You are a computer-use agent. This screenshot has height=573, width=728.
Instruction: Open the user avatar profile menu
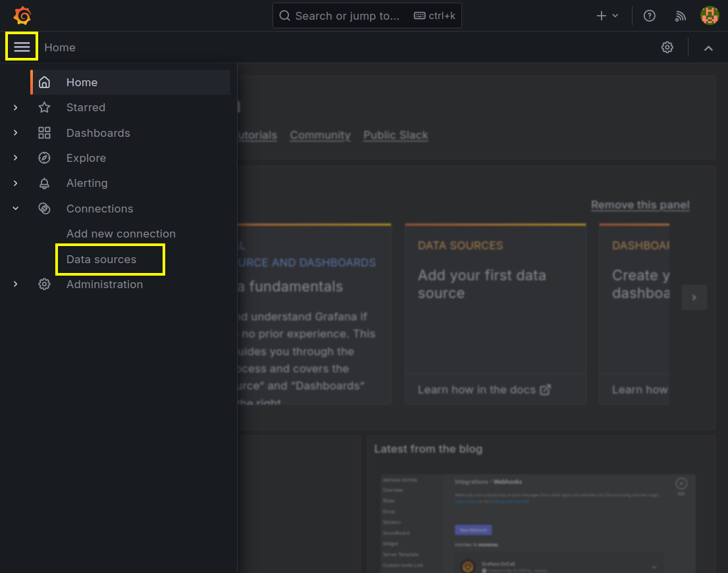coord(710,16)
